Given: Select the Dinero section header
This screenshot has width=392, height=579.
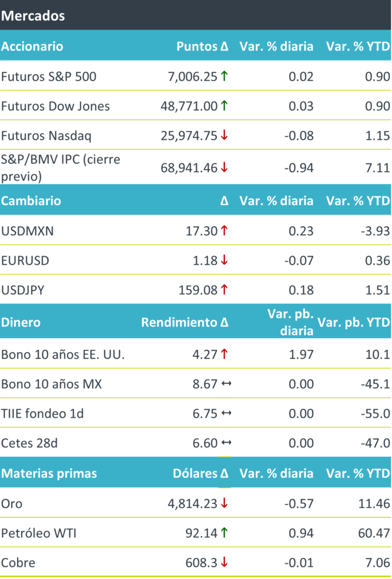Looking at the screenshot, I should [21, 322].
